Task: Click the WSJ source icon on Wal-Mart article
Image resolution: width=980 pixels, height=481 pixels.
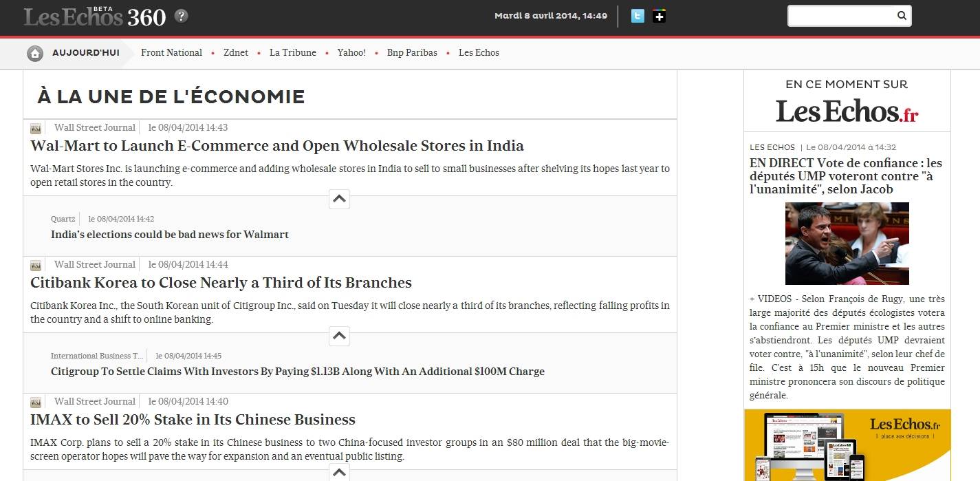Action: (36, 129)
